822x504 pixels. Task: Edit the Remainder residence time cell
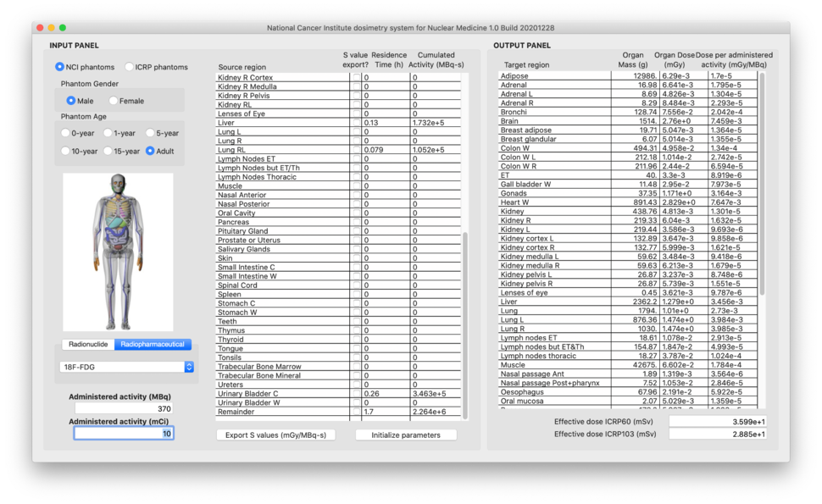pyautogui.click(x=386, y=412)
